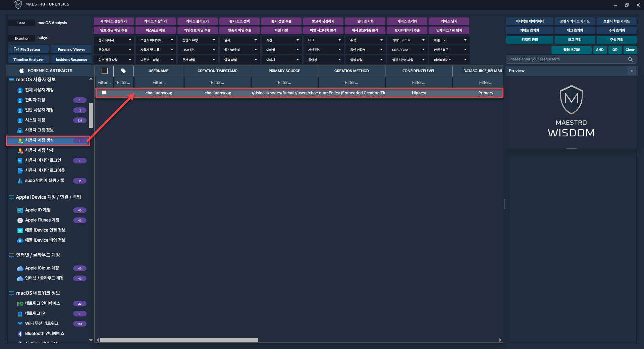Click the Preview panel refresh icon
This screenshot has height=349, width=644.
[x=632, y=71]
